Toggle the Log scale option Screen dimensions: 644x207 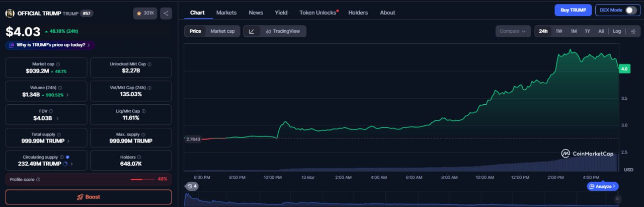point(616,31)
